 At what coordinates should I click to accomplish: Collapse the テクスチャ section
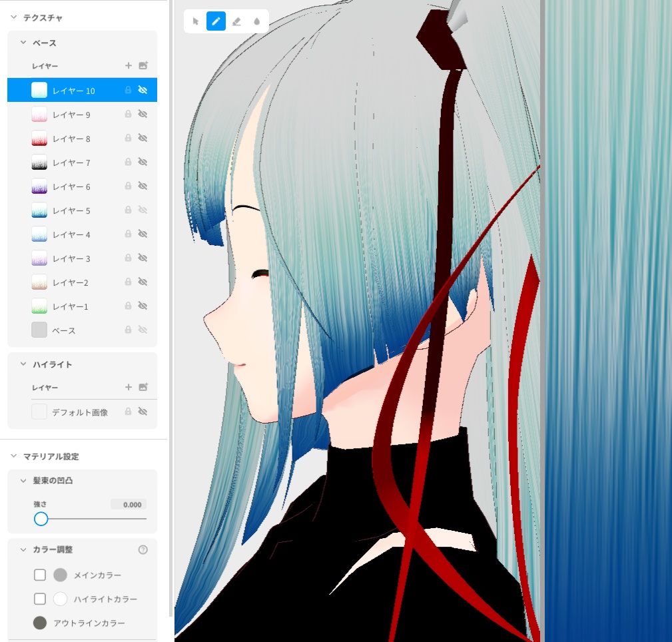coord(13,18)
